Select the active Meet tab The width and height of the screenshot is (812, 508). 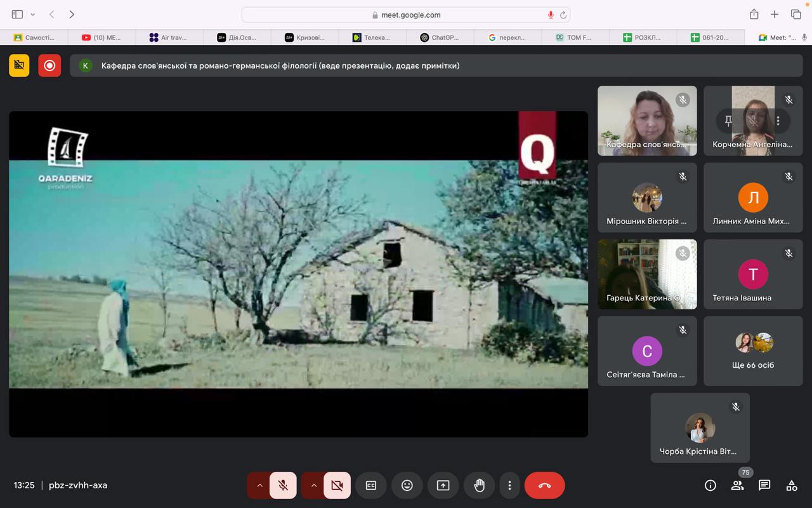point(778,37)
